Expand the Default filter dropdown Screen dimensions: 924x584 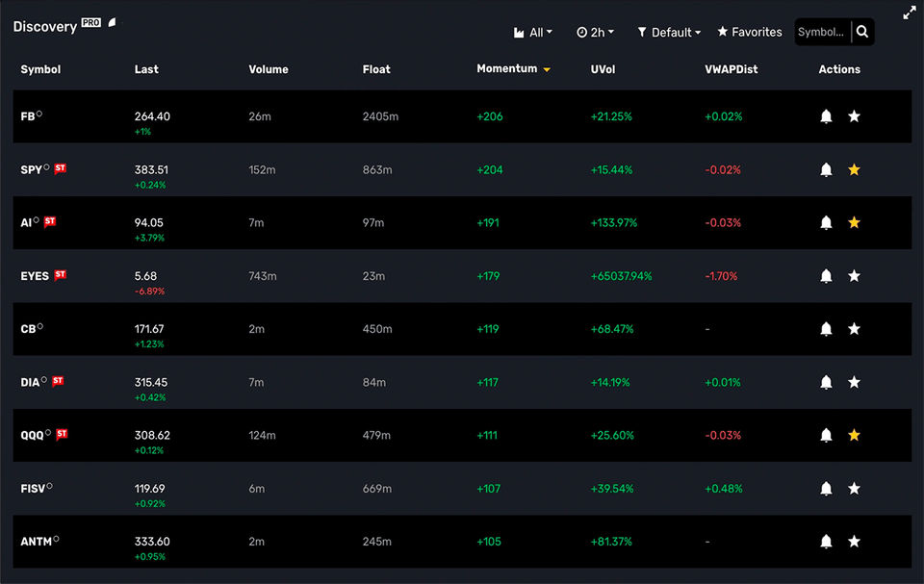coord(669,33)
